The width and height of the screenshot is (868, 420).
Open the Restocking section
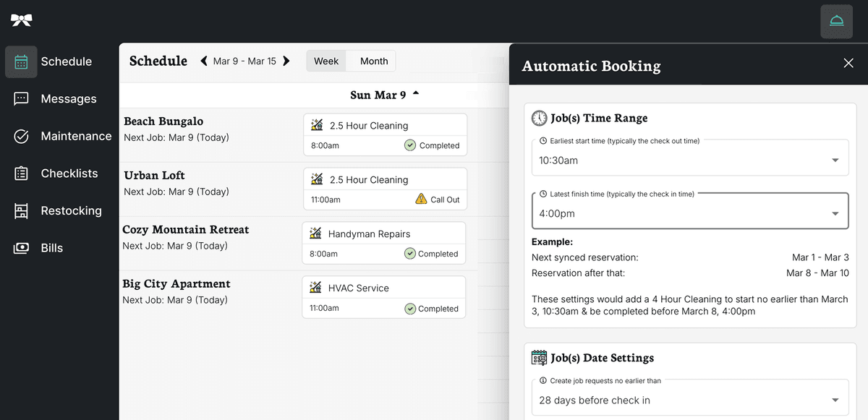[x=21, y=210]
